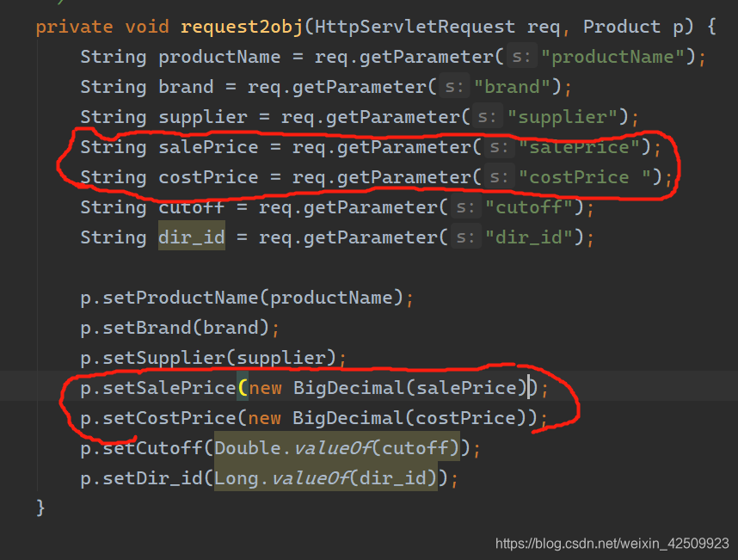Click BigDecimal in the setCostPrice line
The width and height of the screenshot is (738, 560).
[x=347, y=418]
